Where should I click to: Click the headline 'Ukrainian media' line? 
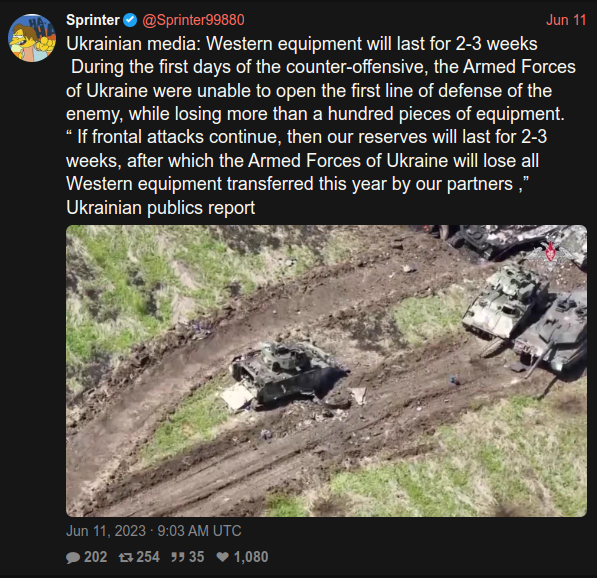302,44
